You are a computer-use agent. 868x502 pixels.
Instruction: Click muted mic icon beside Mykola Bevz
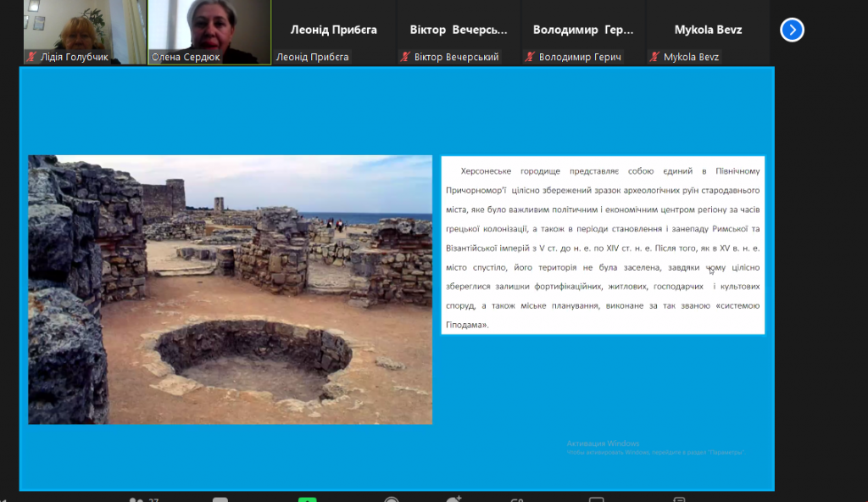[x=654, y=57]
